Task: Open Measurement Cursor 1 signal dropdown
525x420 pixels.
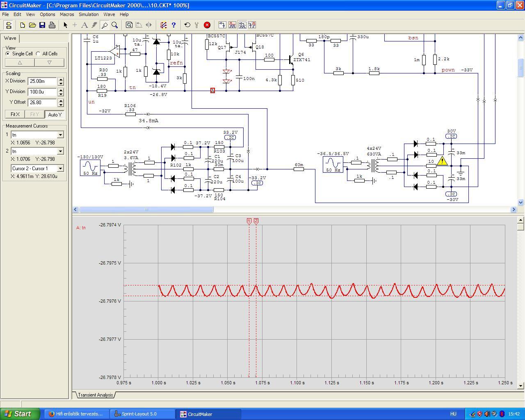Action: pos(60,135)
